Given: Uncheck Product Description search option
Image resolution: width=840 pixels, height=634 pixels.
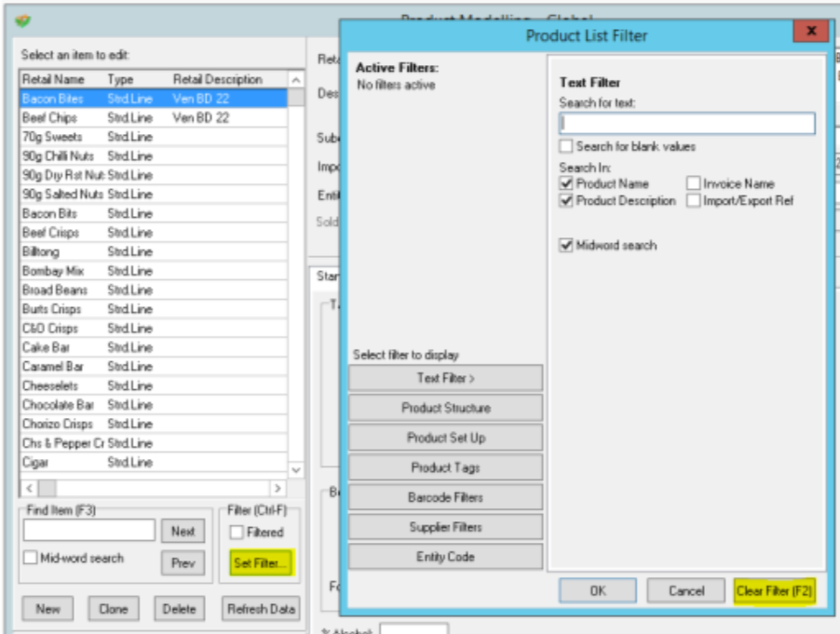Looking at the screenshot, I should (566, 201).
